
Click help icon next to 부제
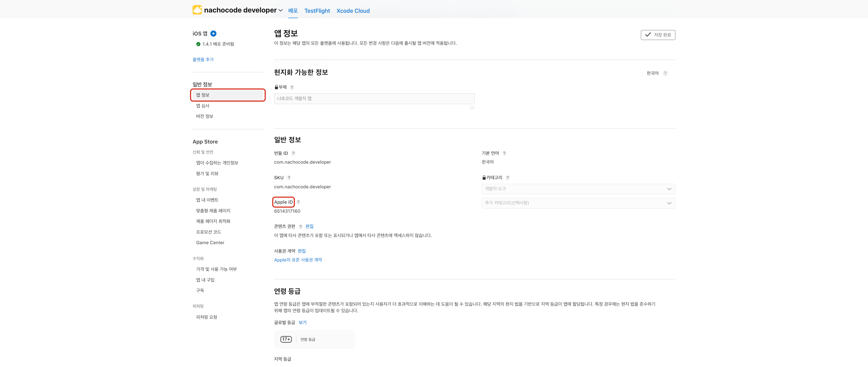click(x=292, y=87)
